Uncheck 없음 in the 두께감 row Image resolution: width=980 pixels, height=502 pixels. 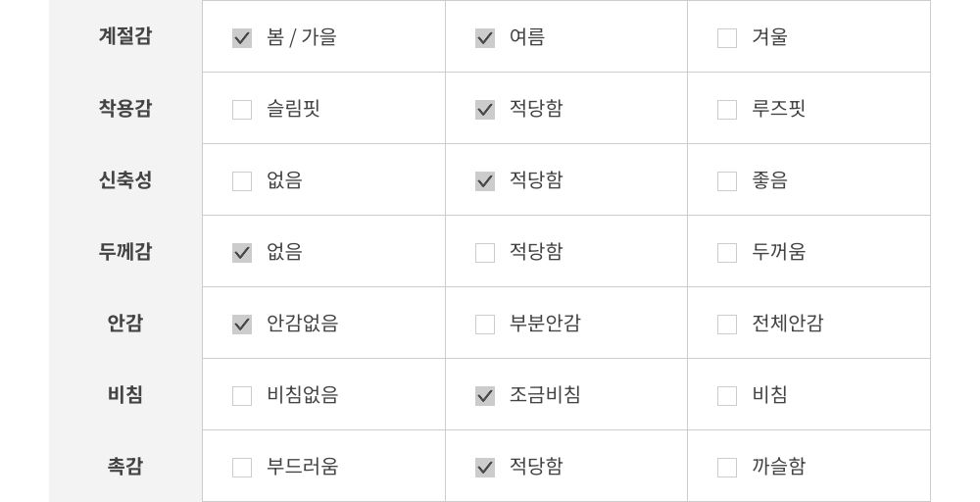tap(242, 253)
